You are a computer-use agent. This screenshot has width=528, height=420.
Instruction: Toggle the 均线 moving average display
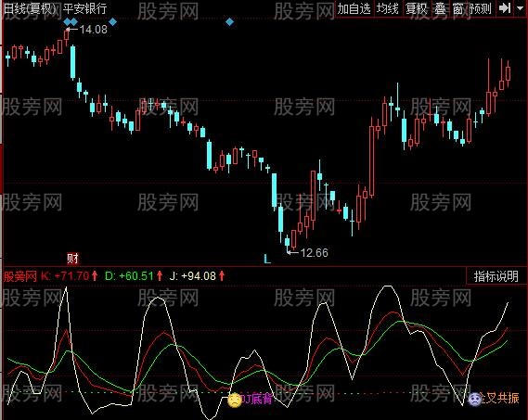[x=387, y=8]
